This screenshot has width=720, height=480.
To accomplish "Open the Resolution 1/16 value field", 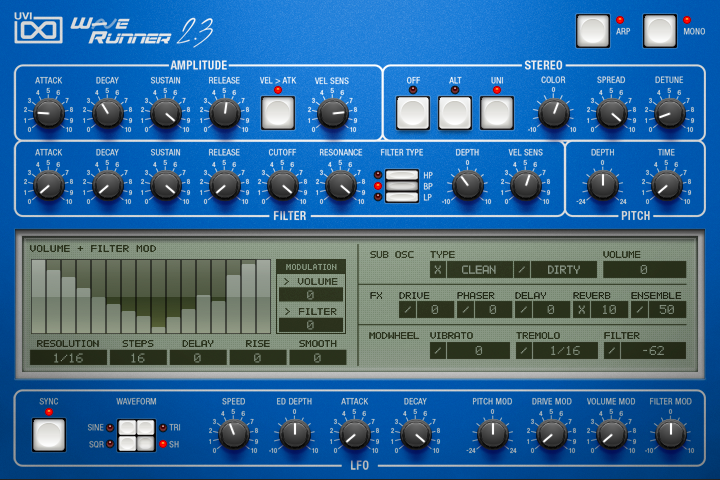I will (x=68, y=357).
